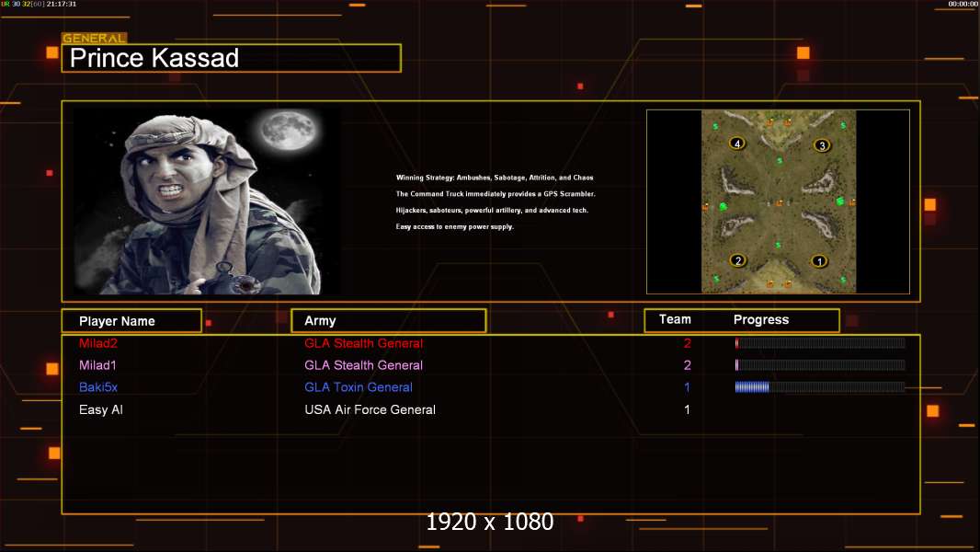
Task: Click the moon in the general portrait
Action: tap(288, 130)
